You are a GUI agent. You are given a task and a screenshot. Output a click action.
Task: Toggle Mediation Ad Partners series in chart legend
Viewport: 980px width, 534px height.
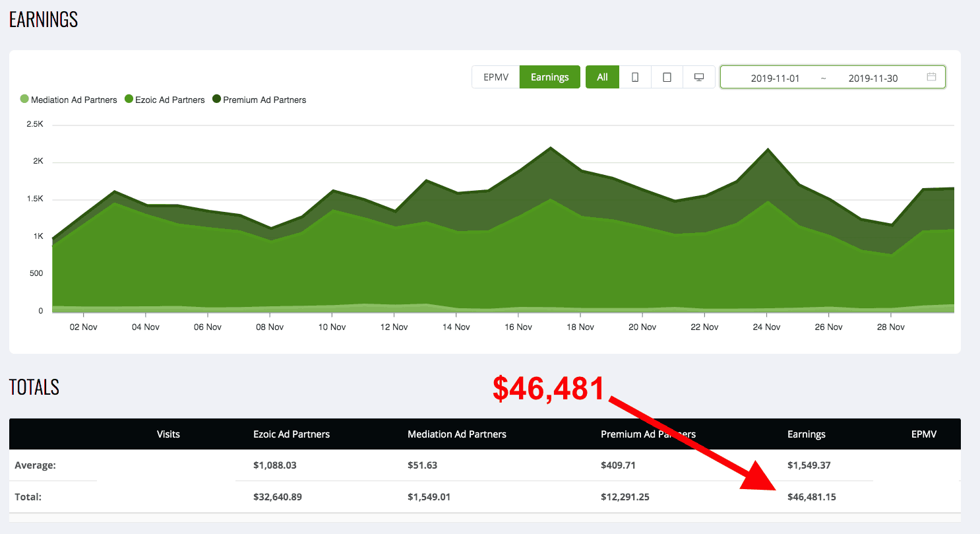pyautogui.click(x=69, y=100)
